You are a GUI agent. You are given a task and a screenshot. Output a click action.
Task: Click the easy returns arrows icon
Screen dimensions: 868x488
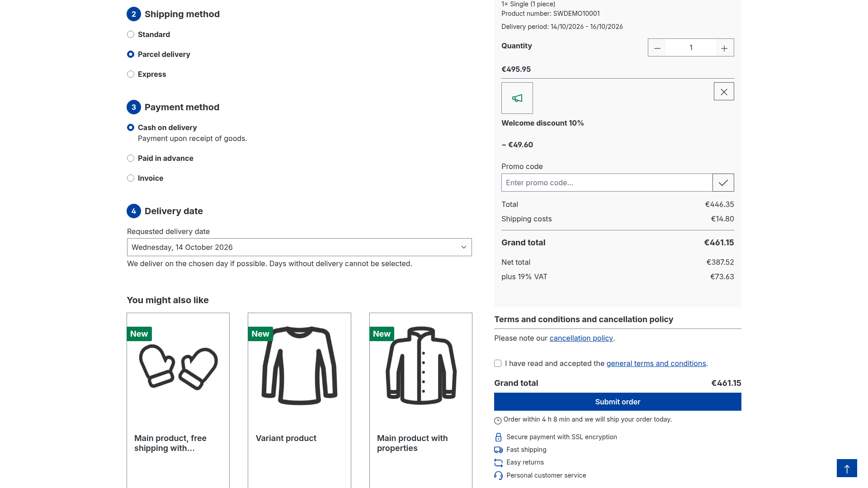coord(498,463)
